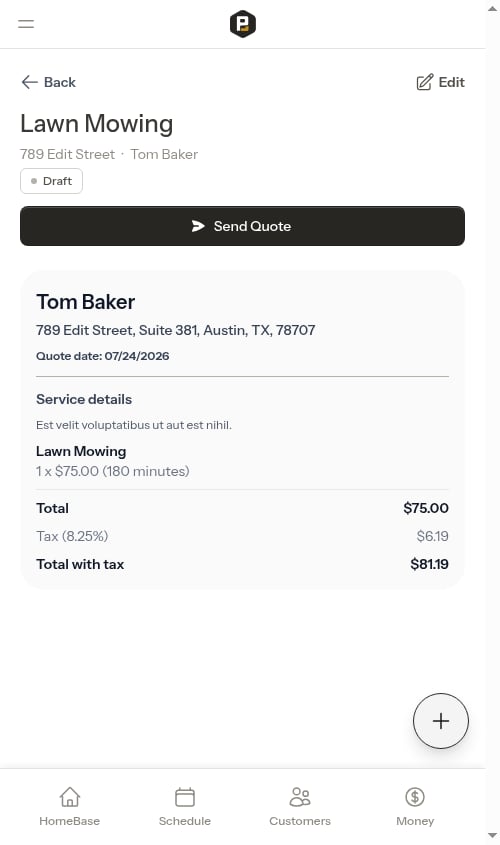Click the Edit text label
Screen dimensions: 500x845
point(452,82)
